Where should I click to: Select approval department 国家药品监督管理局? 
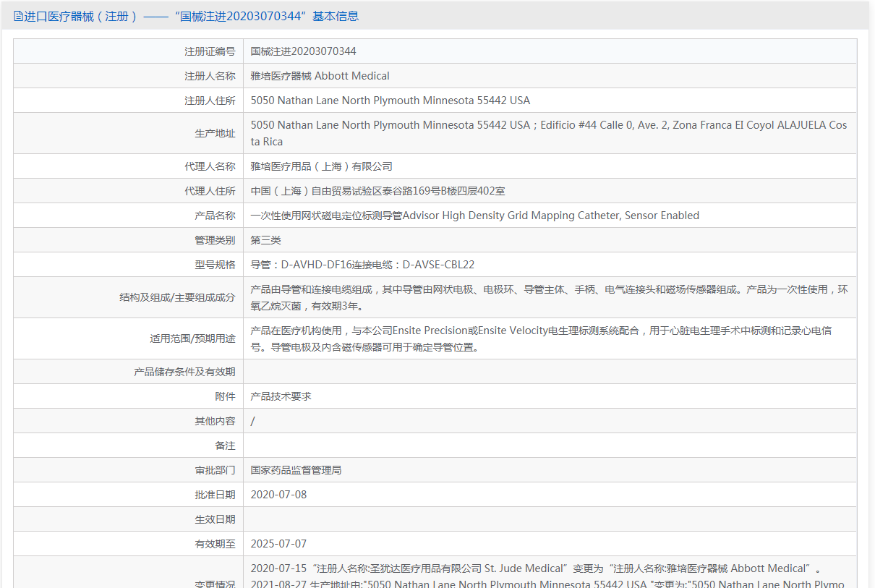pos(296,470)
